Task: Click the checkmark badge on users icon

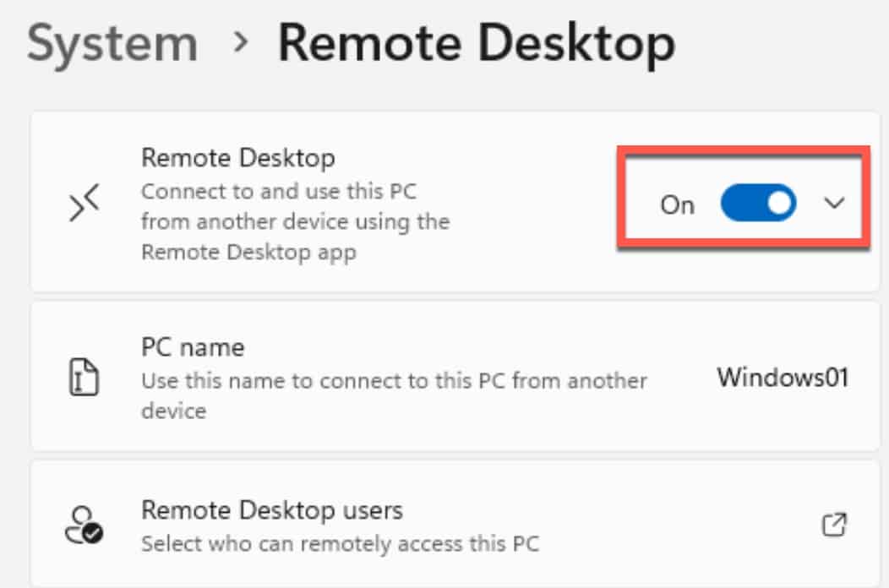Action: click(93, 533)
